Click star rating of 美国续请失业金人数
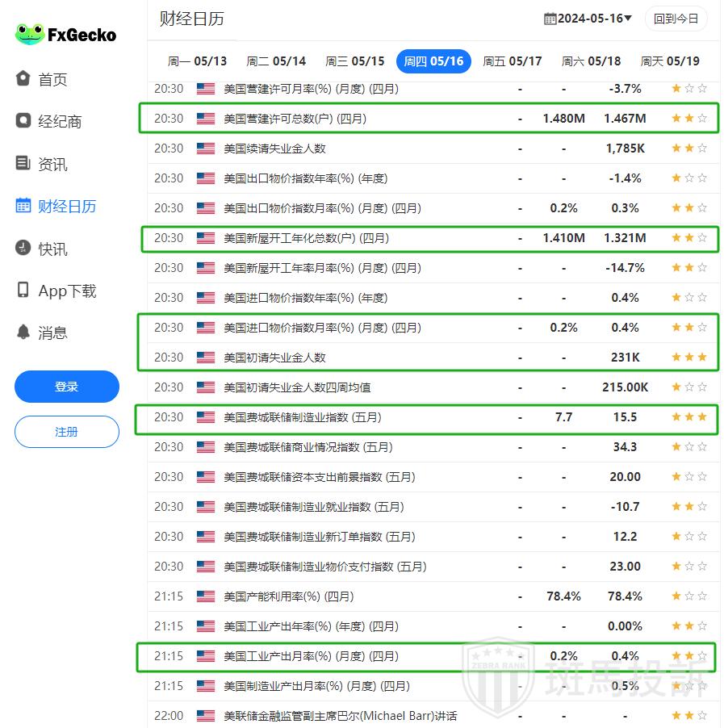Screen dimensions: 724x728 [x=688, y=149]
